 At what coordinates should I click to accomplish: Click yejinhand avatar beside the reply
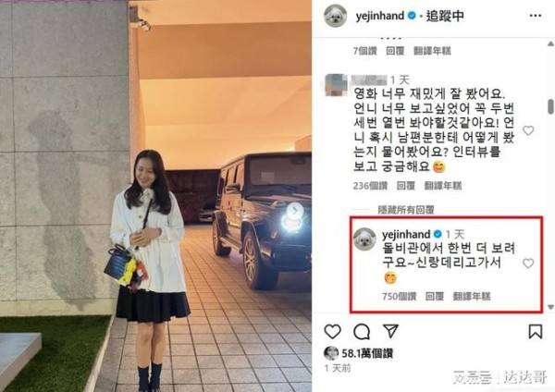[364, 239]
